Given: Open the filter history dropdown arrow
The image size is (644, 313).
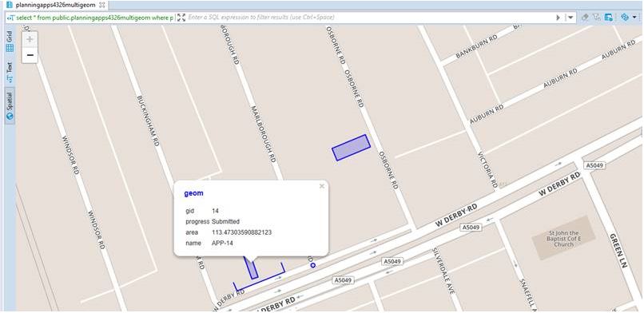Looking at the screenshot, I should (570, 18).
